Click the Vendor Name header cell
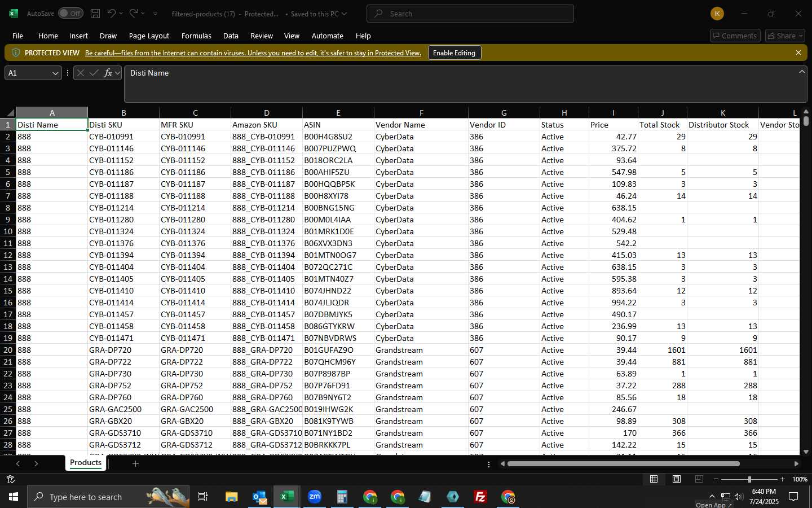This screenshot has height=508, width=812. click(x=421, y=125)
